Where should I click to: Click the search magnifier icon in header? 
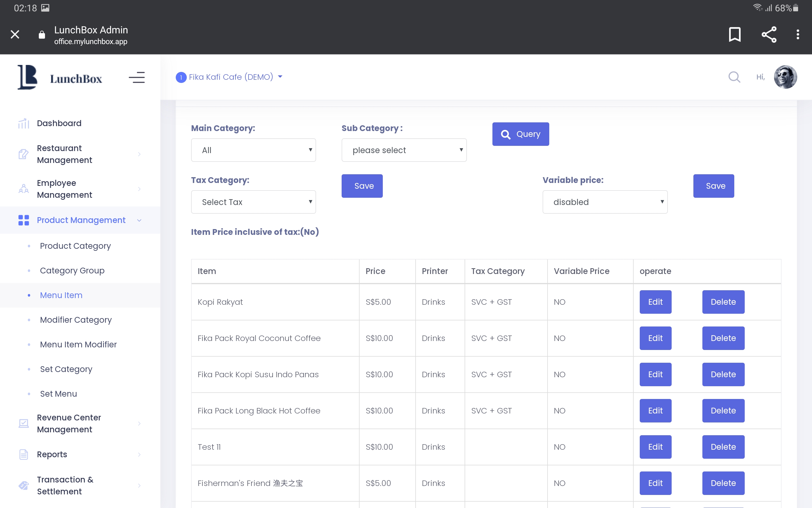click(734, 77)
